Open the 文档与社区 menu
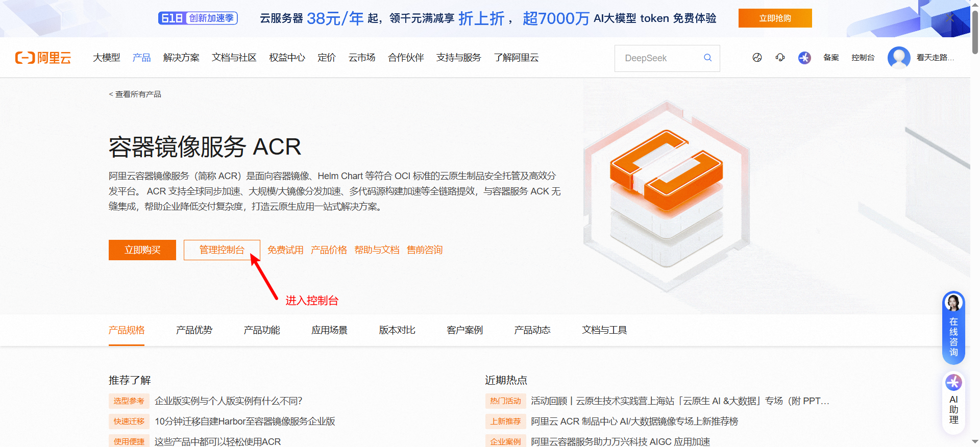The width and height of the screenshot is (980, 447). coord(234,58)
